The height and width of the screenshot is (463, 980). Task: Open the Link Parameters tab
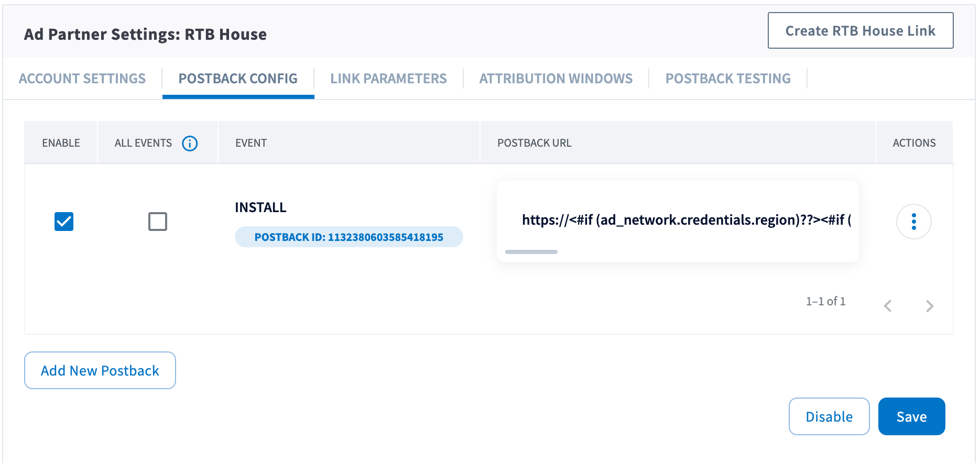pyautogui.click(x=388, y=79)
